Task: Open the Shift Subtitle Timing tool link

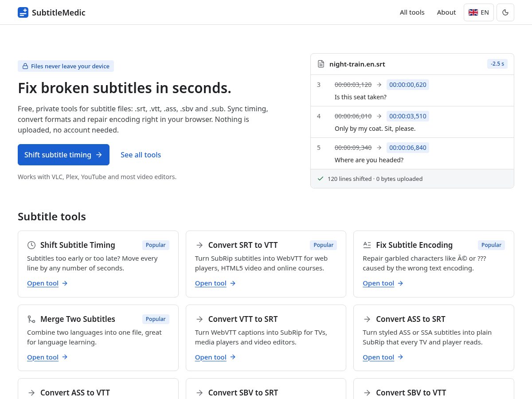Action: [47, 283]
